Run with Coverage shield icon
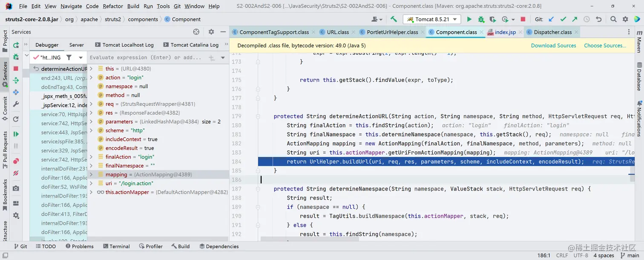This screenshot has width=644, height=260. [493, 19]
